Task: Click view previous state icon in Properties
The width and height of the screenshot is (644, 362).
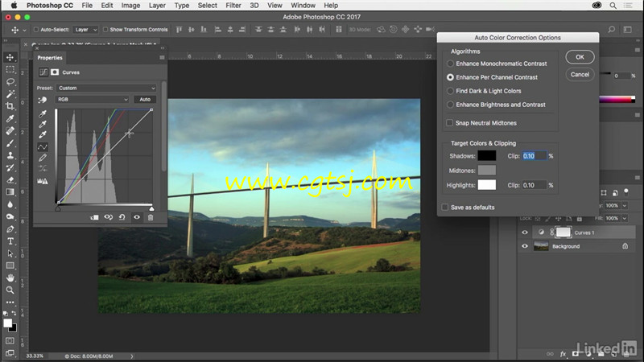Action: pyautogui.click(x=109, y=217)
